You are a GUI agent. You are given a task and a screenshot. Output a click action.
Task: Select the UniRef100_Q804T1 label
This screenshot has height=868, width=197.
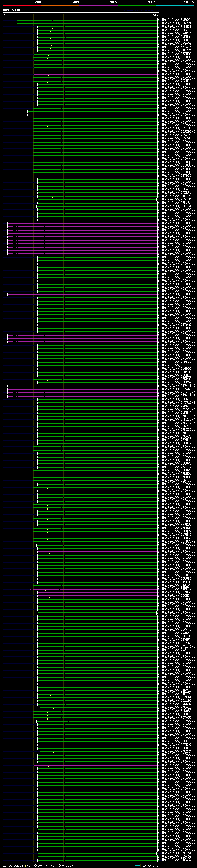pyautogui.click(x=177, y=189)
